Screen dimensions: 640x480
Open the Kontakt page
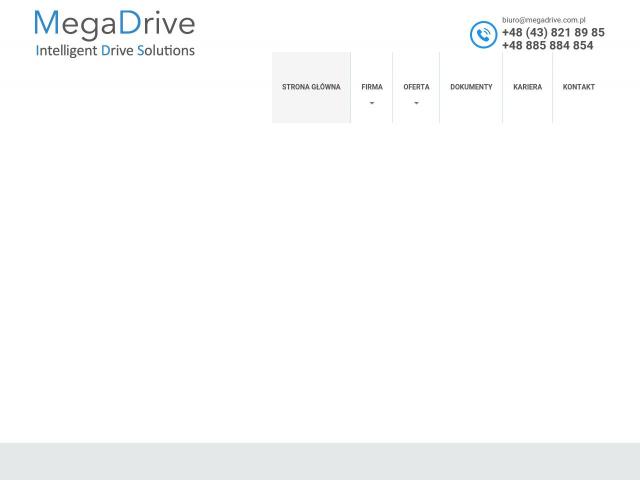[578, 87]
